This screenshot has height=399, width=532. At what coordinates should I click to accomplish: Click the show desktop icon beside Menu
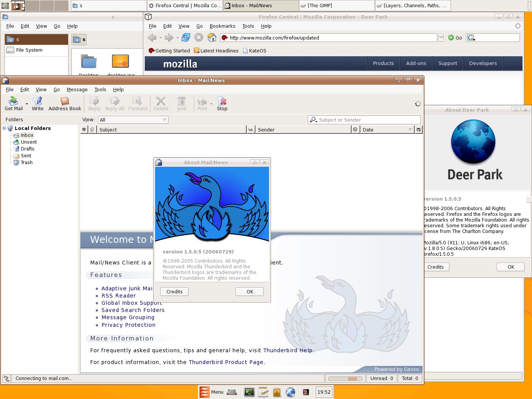pos(232,392)
